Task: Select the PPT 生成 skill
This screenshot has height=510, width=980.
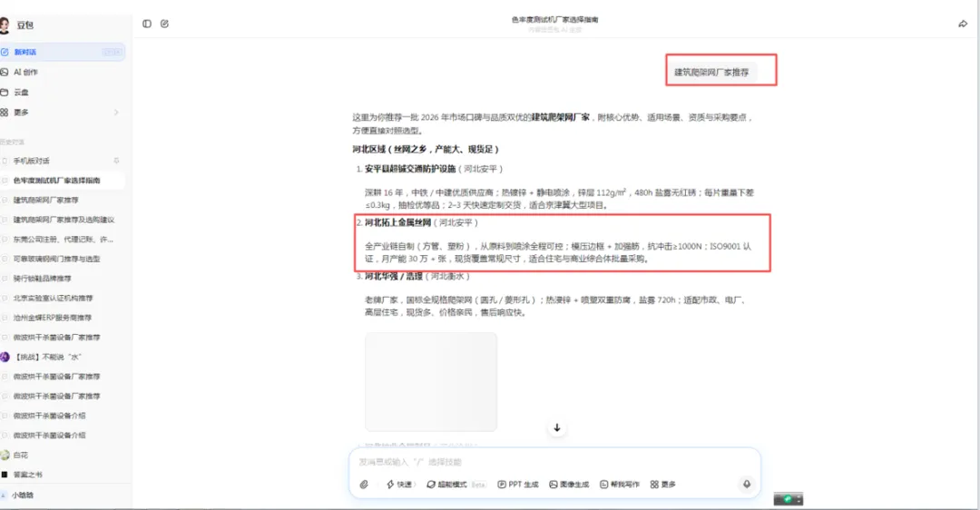Action: tap(518, 485)
